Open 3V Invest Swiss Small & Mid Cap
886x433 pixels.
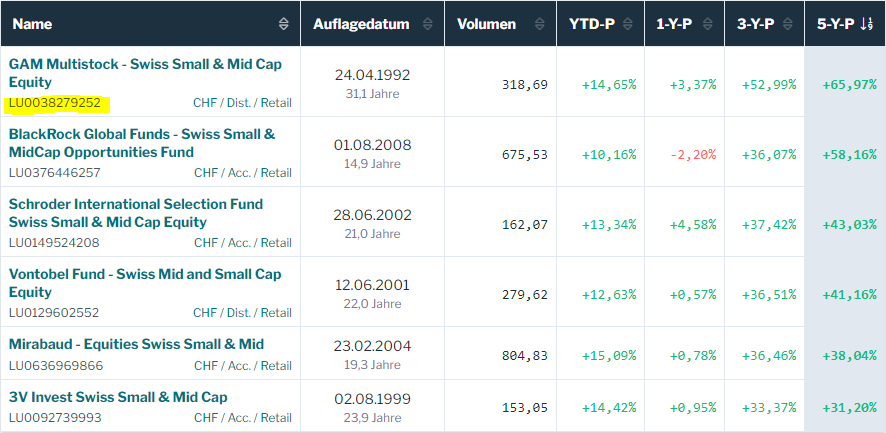point(118,397)
